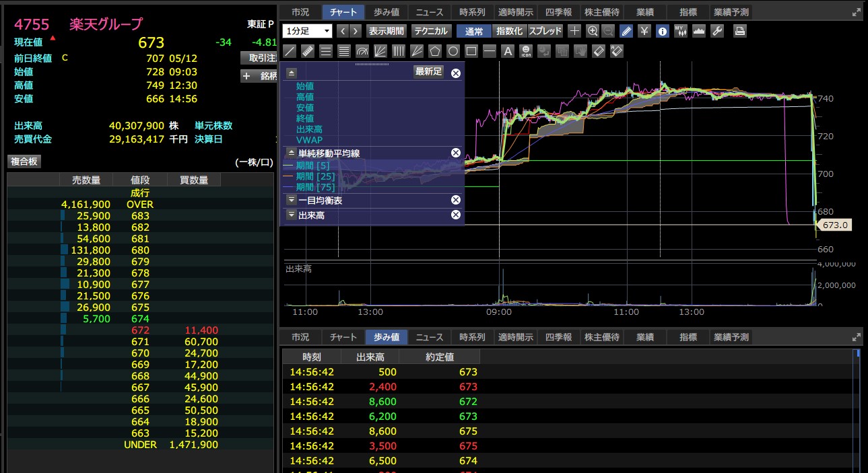Viewport: 868px width, 473px height.
Task: Click the 期間 [75] moving average entry
Action: pos(315,187)
